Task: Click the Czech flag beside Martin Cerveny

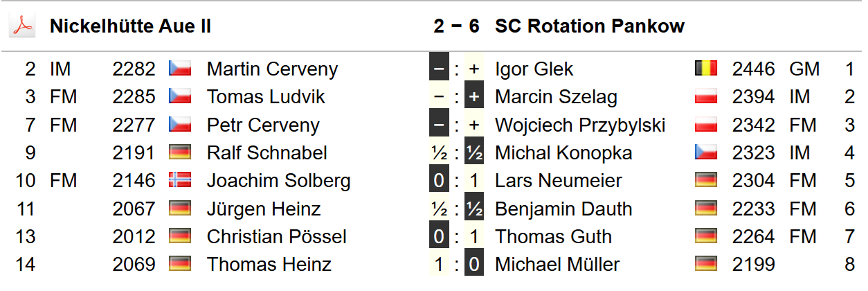Action: click(180, 69)
